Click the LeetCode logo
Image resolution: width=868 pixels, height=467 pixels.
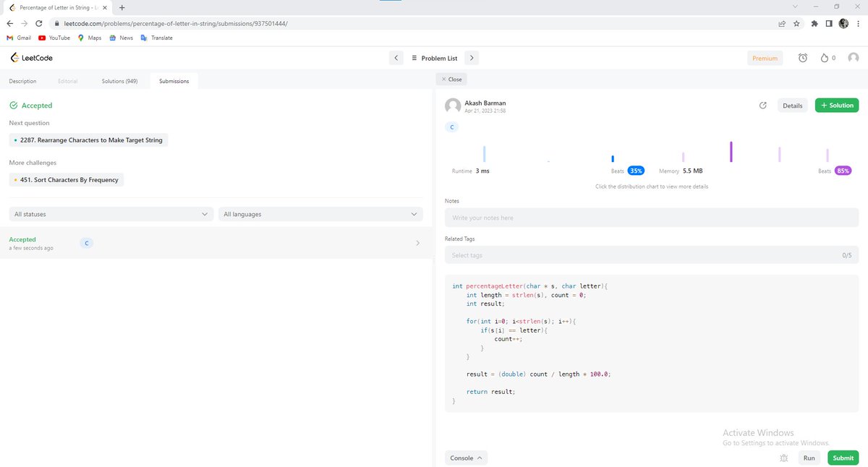31,58
